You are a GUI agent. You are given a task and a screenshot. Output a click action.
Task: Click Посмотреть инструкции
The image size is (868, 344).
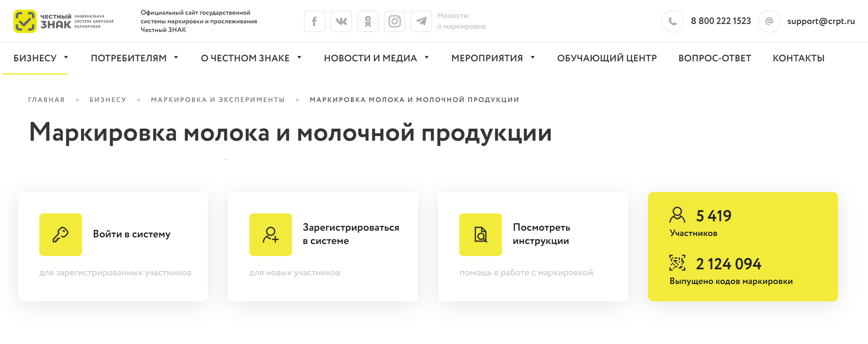(x=541, y=234)
